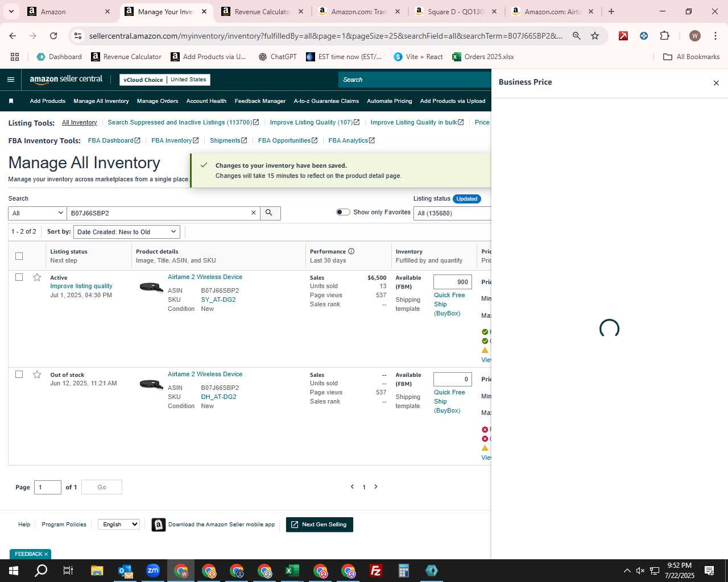Open Improve Listing Quality (107) link
This screenshot has width=728, height=582.
pos(315,122)
